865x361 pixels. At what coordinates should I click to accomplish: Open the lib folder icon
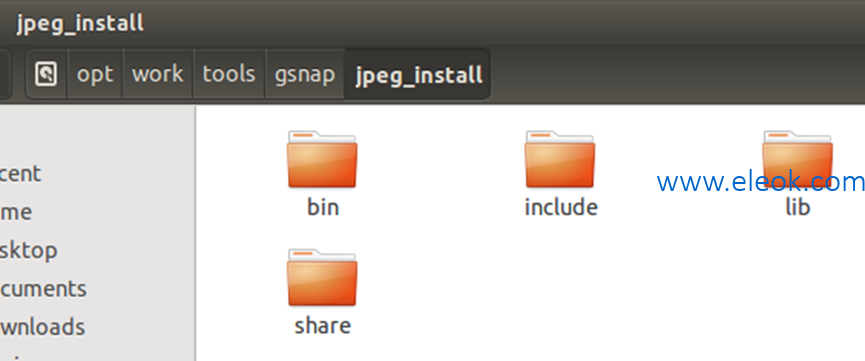[798, 160]
